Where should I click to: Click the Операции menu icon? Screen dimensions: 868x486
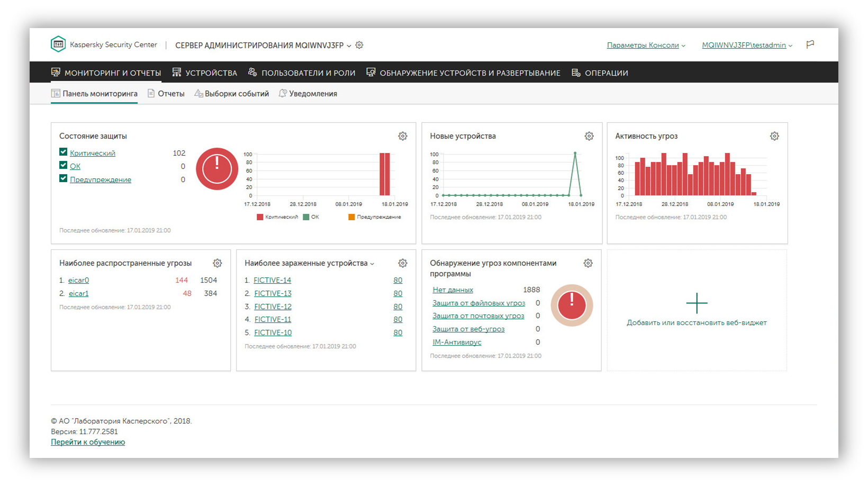pyautogui.click(x=576, y=73)
